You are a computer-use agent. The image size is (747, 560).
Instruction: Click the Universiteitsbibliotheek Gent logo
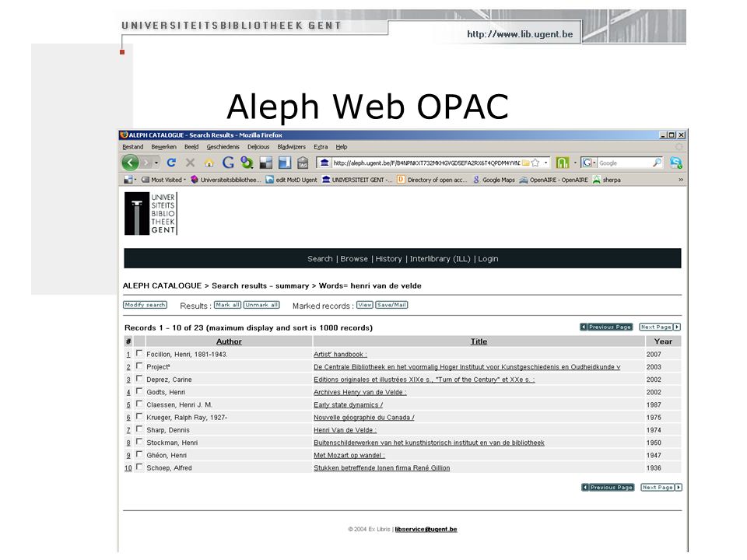tap(150, 213)
